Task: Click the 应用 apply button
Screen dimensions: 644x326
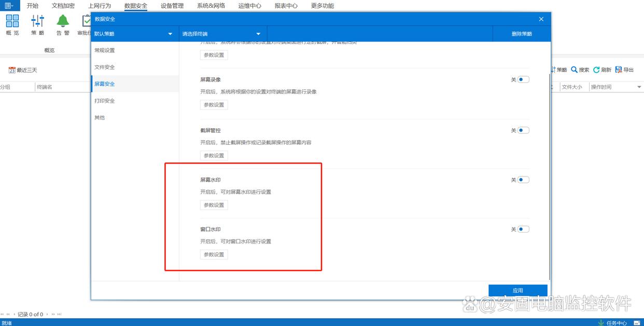Action: 517,290
